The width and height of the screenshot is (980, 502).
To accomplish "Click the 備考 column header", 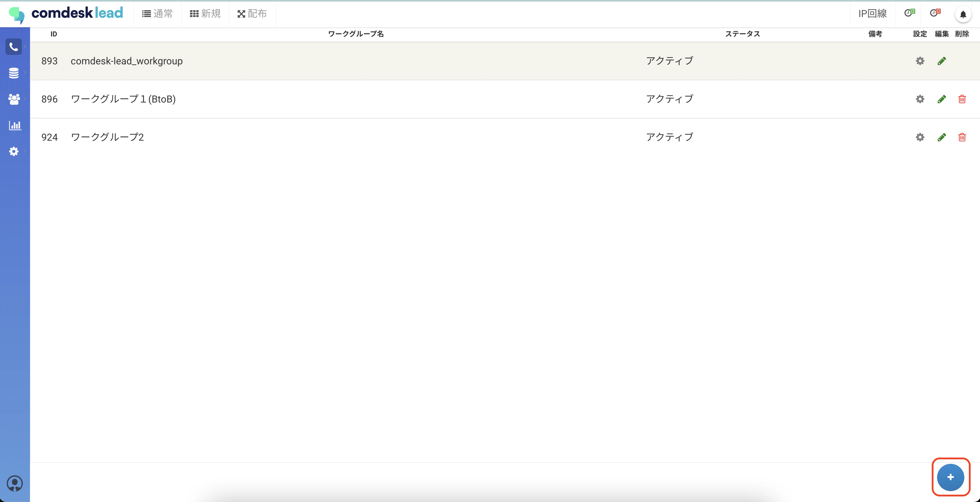I will (875, 34).
